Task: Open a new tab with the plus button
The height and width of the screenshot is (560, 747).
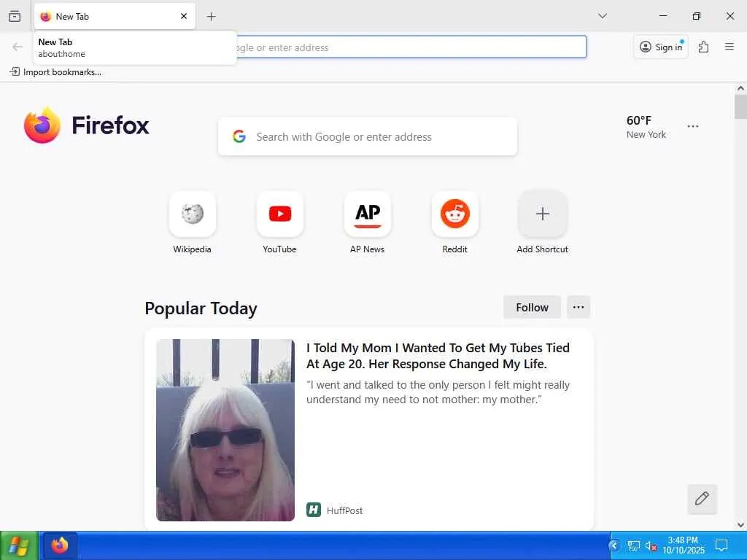Action: (212, 17)
